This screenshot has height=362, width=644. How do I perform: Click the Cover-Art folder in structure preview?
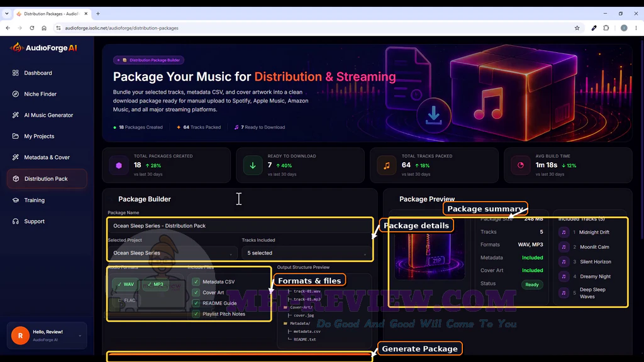coord(298,307)
